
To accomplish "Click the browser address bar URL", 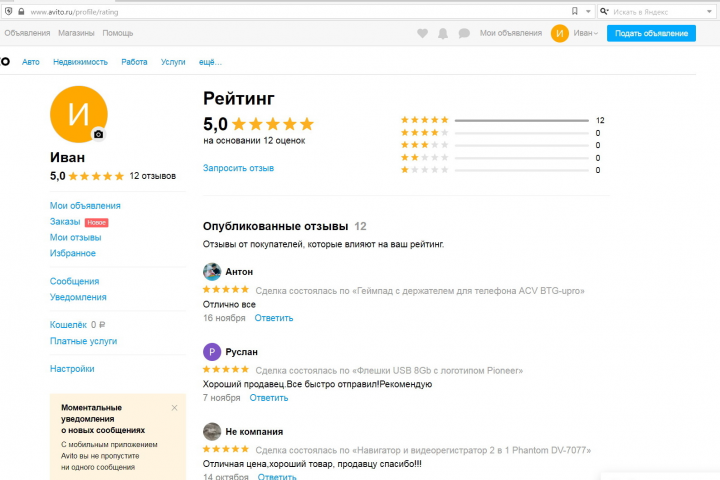I will (74, 12).
